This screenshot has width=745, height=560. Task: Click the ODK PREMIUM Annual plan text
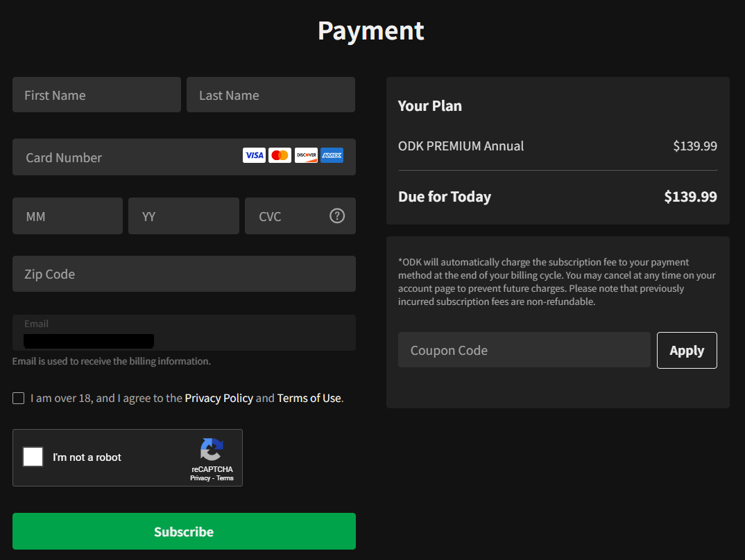point(461,146)
